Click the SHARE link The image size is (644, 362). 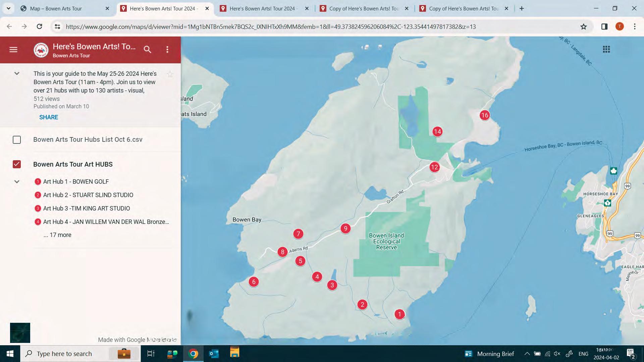pos(49,117)
